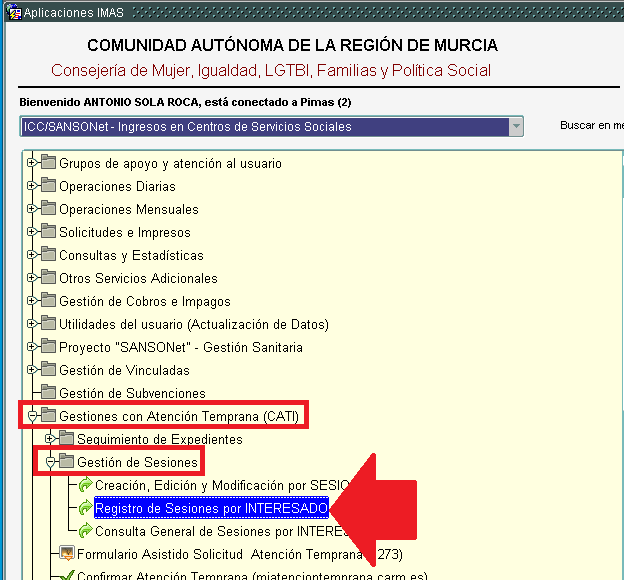The width and height of the screenshot is (624, 580).
Task: Collapse the Gestión de Sesiones node
Action: [50, 462]
